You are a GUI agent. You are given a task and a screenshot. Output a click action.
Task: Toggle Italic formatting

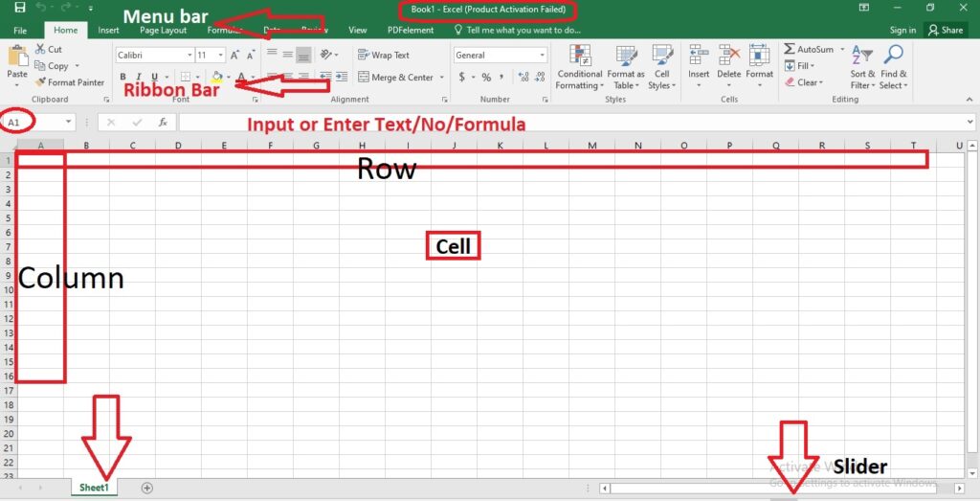coord(138,78)
